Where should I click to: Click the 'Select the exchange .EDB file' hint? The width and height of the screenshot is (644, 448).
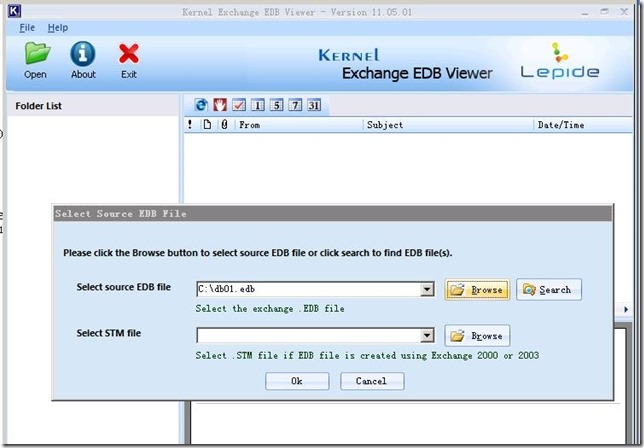click(270, 308)
